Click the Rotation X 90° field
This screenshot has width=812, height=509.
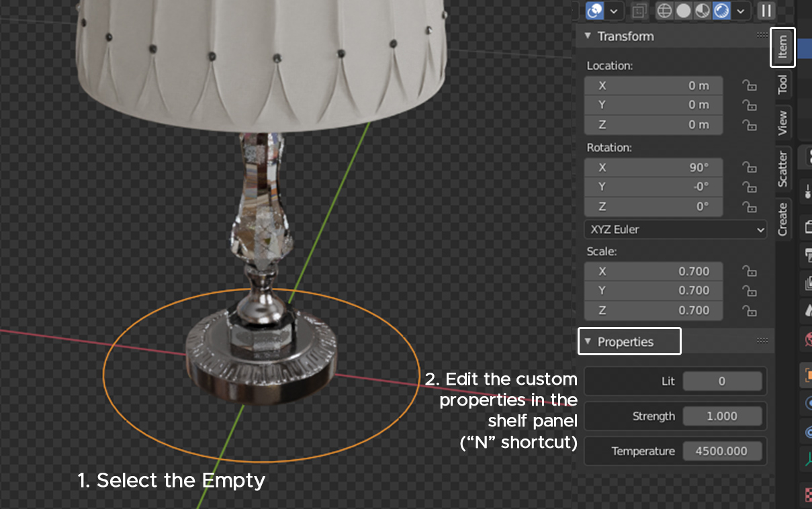pos(653,167)
